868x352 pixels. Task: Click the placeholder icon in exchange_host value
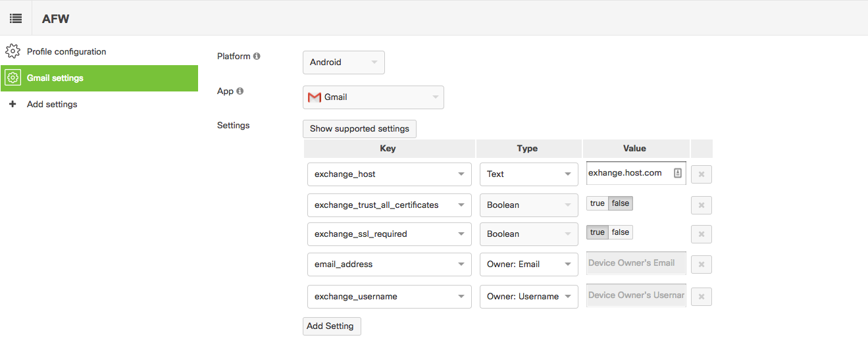tap(677, 173)
